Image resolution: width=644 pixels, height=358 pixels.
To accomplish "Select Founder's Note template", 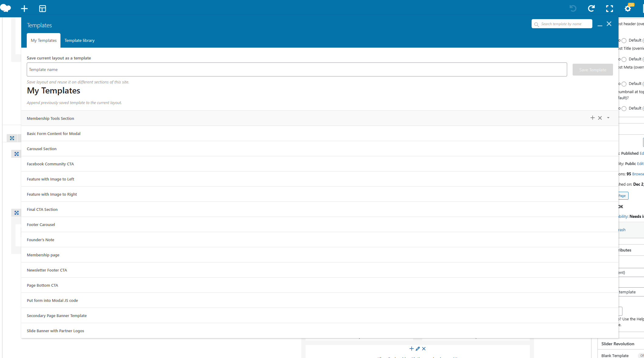I will (320, 240).
